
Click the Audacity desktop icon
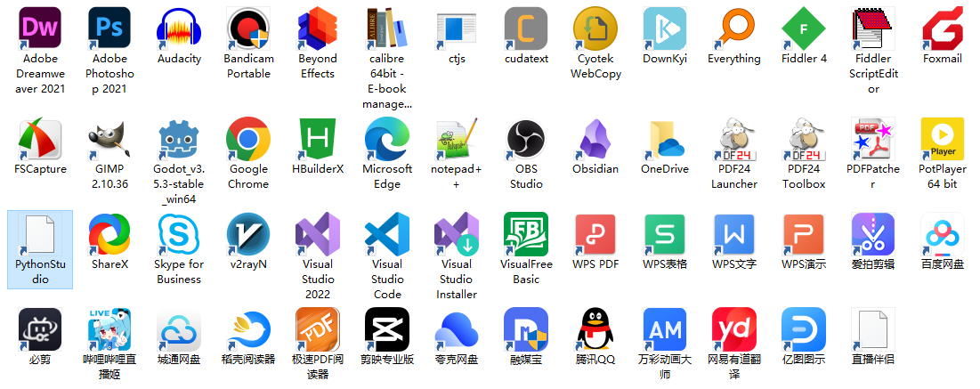tap(179, 29)
